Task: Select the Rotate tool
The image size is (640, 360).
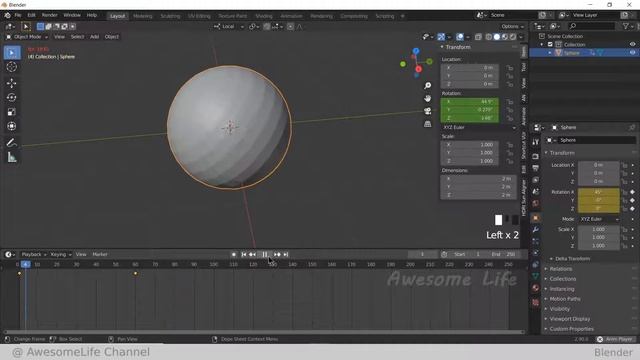Action: [11, 98]
